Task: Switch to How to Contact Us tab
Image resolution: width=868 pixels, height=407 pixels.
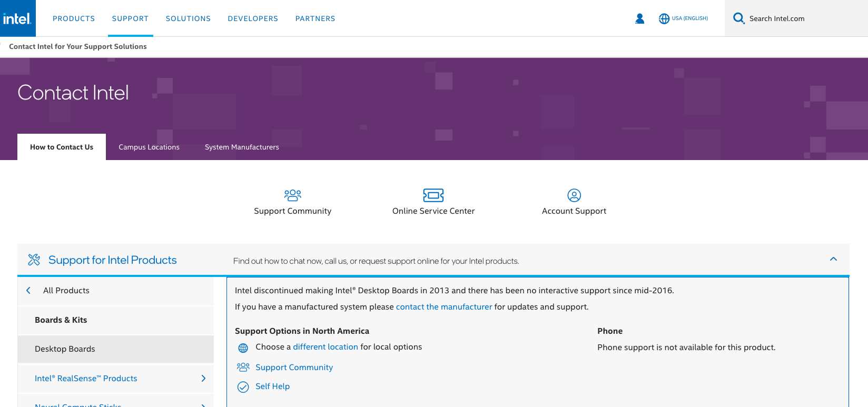Action: [62, 147]
